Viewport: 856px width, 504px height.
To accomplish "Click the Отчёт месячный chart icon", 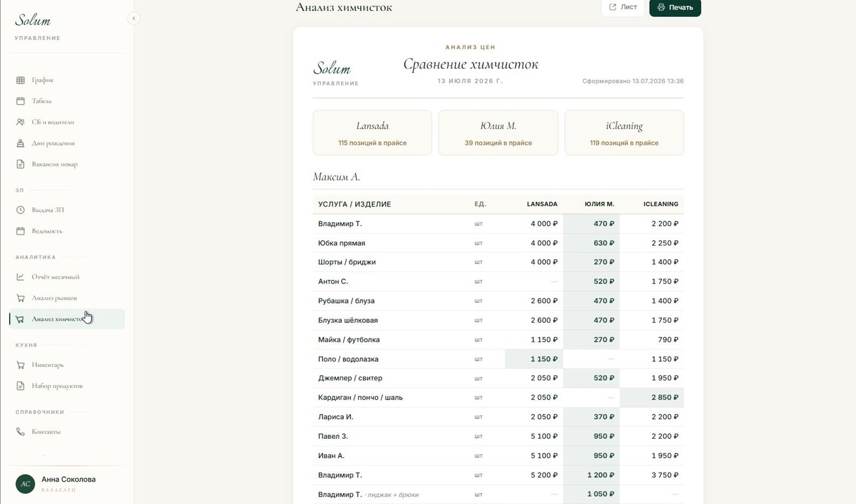I will 20,277.
